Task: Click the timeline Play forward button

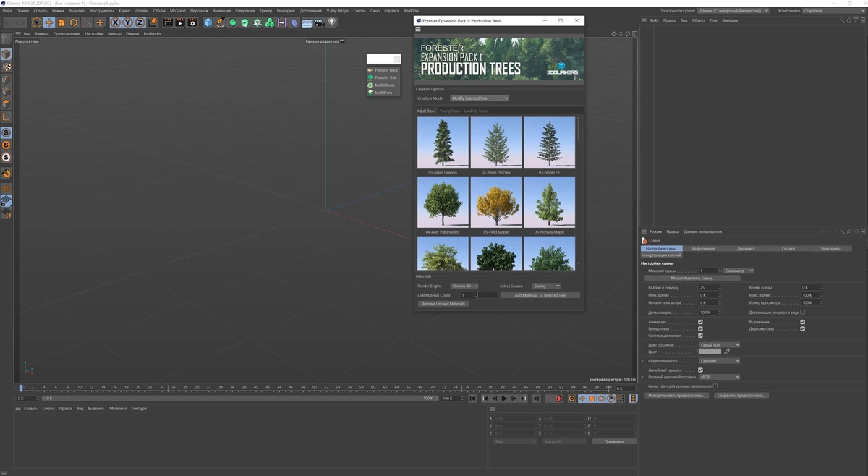Action: [x=504, y=399]
